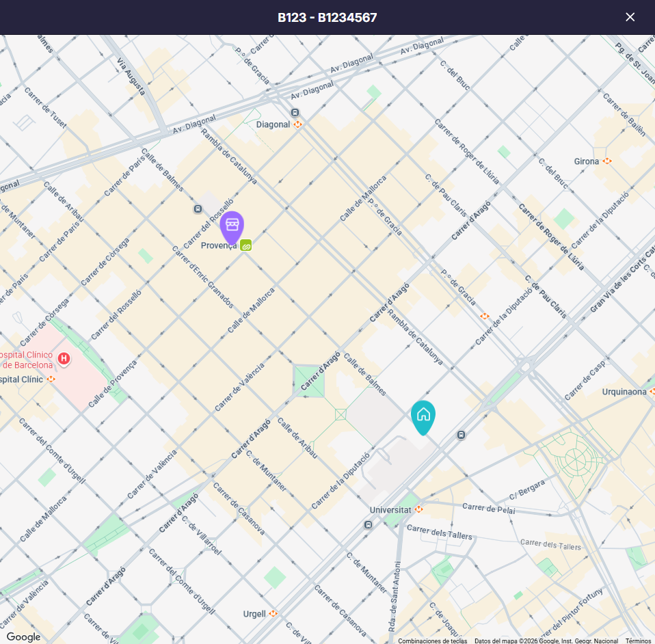
Task: Click the Universitat station label
Action: [390, 510]
